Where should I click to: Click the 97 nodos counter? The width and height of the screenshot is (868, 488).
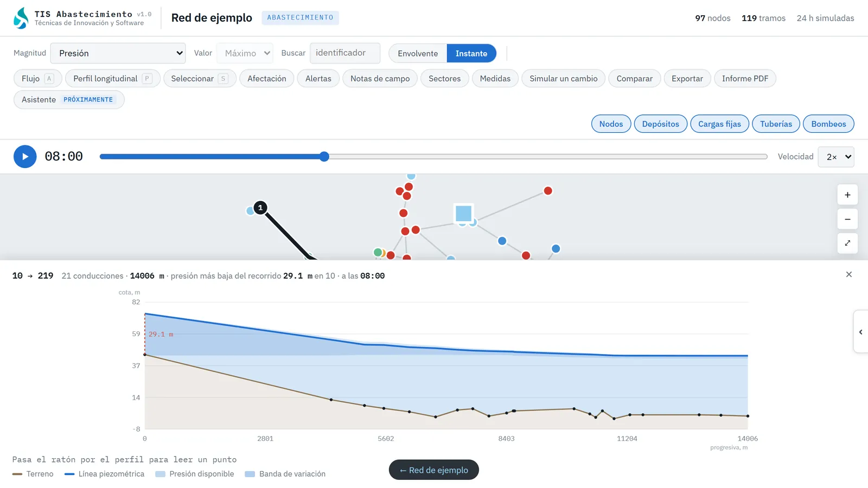tap(713, 18)
